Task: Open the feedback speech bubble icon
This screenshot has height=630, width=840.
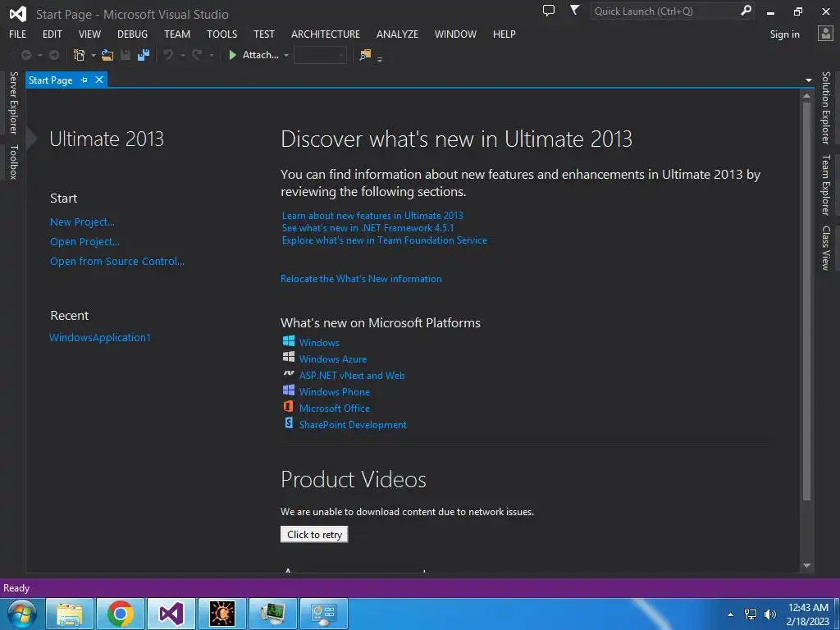Action: [x=549, y=10]
